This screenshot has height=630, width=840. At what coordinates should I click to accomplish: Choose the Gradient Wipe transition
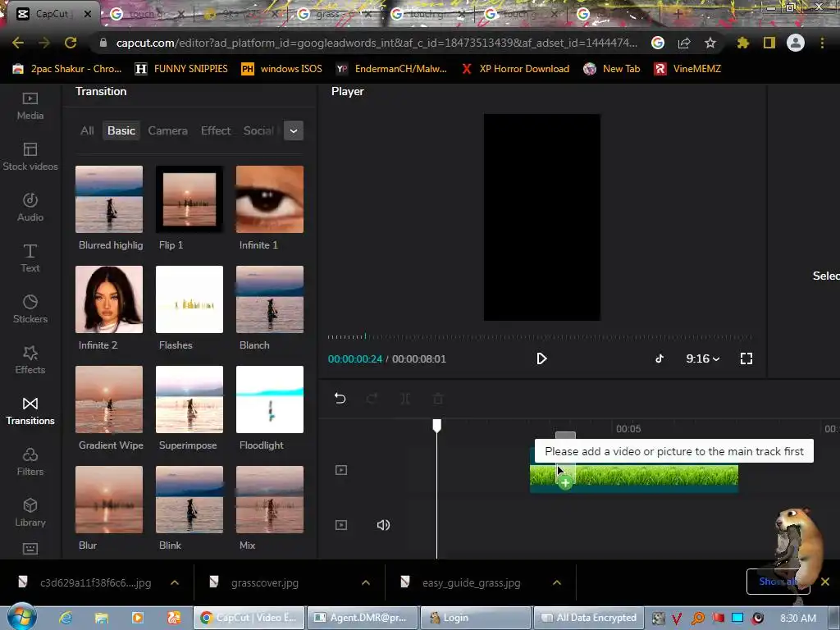tap(109, 399)
